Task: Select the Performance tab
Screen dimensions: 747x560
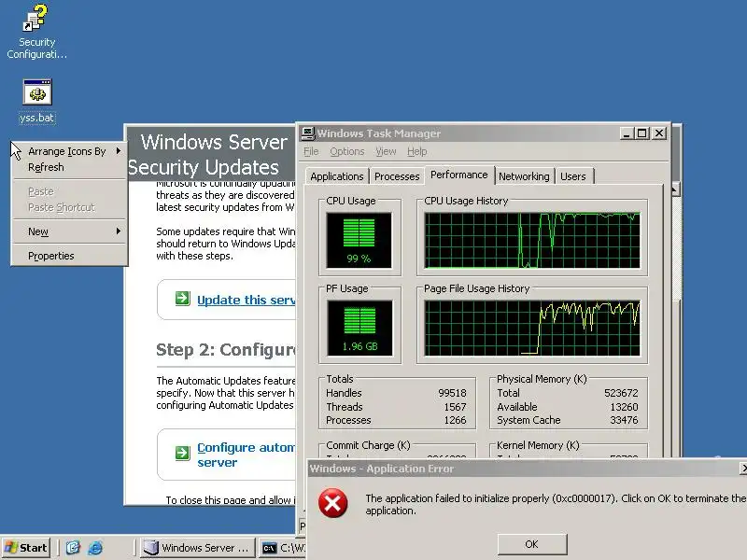Action: tap(459, 175)
